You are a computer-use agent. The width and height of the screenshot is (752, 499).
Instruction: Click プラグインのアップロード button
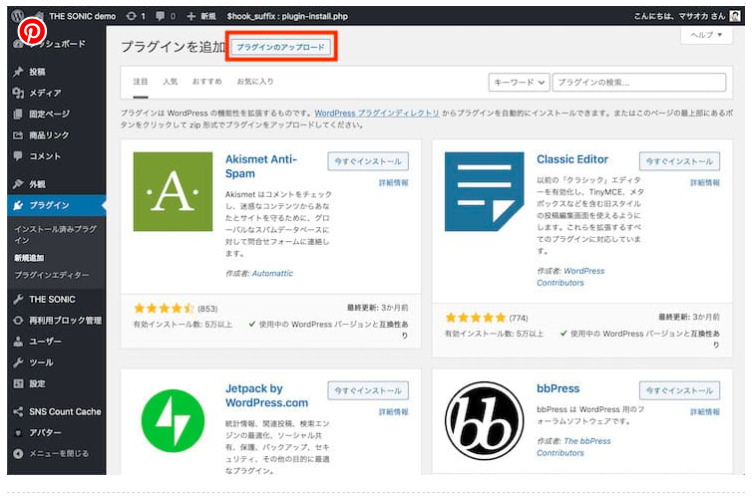click(281, 47)
